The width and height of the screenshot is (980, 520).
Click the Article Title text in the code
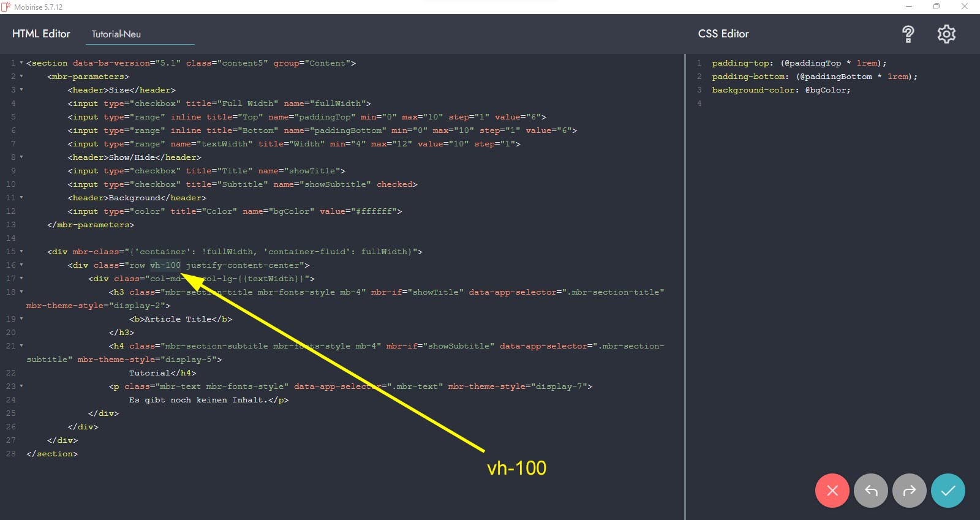click(177, 319)
